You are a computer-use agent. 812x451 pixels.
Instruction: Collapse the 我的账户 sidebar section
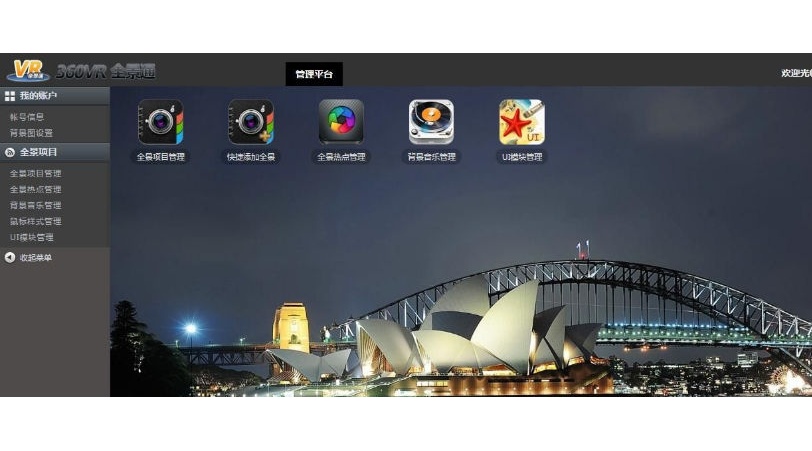(x=40, y=96)
